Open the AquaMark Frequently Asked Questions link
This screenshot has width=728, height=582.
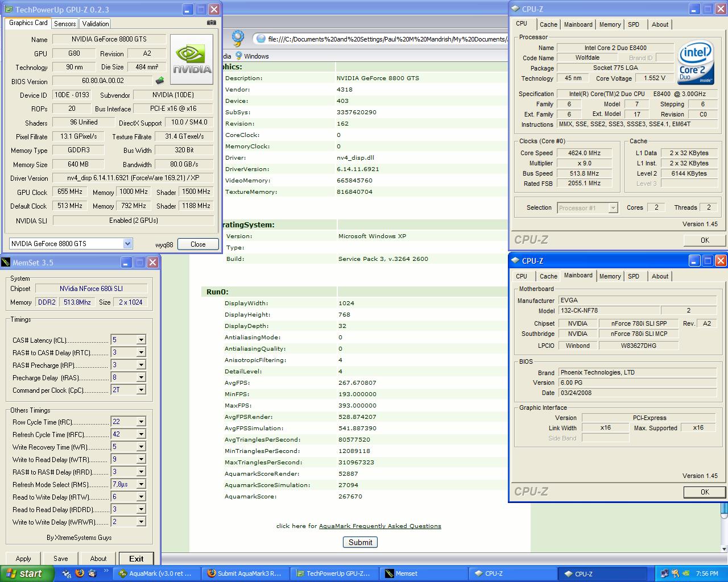(x=380, y=526)
